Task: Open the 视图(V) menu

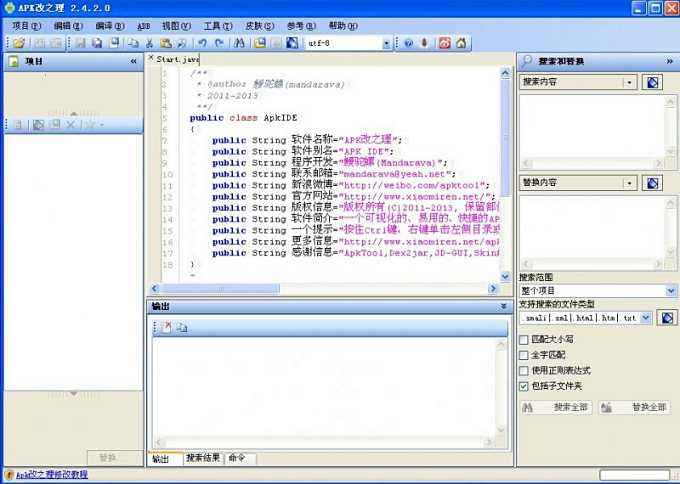Action: click(x=176, y=26)
